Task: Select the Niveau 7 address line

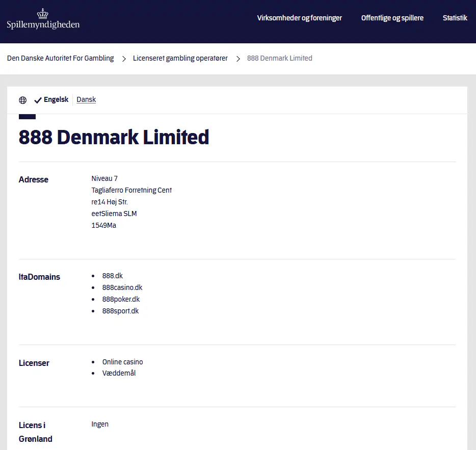Action: (x=104, y=178)
